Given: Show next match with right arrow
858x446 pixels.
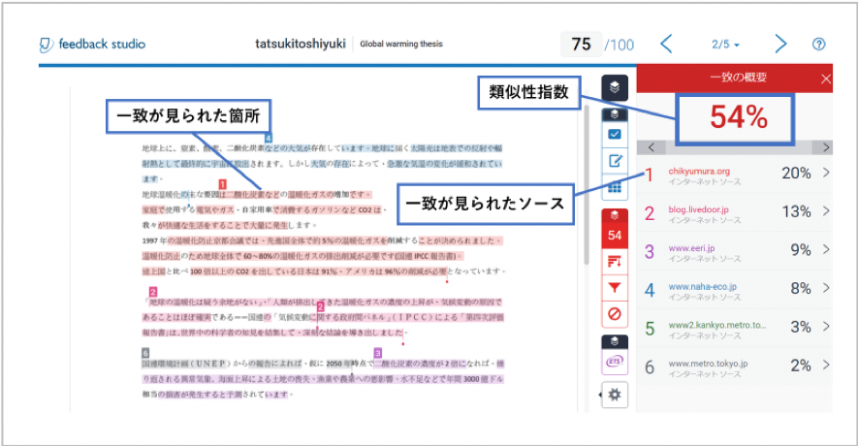Looking at the screenshot, I should (825, 147).
